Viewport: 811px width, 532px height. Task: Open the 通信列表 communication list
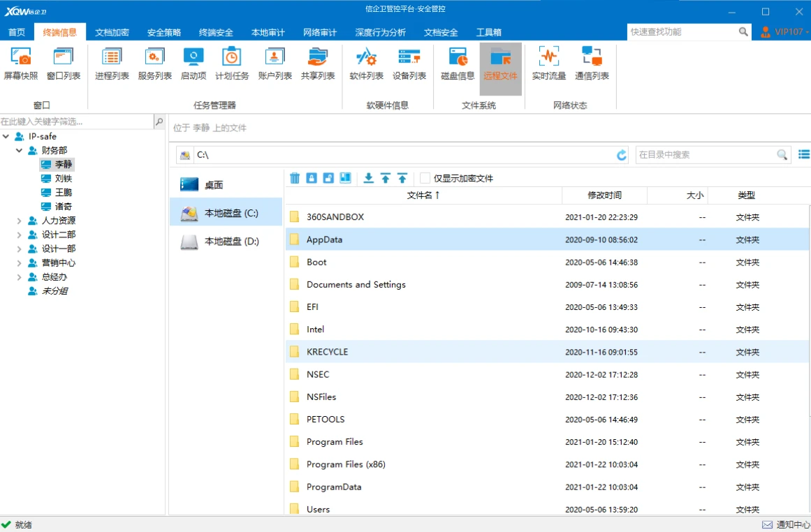coord(592,64)
